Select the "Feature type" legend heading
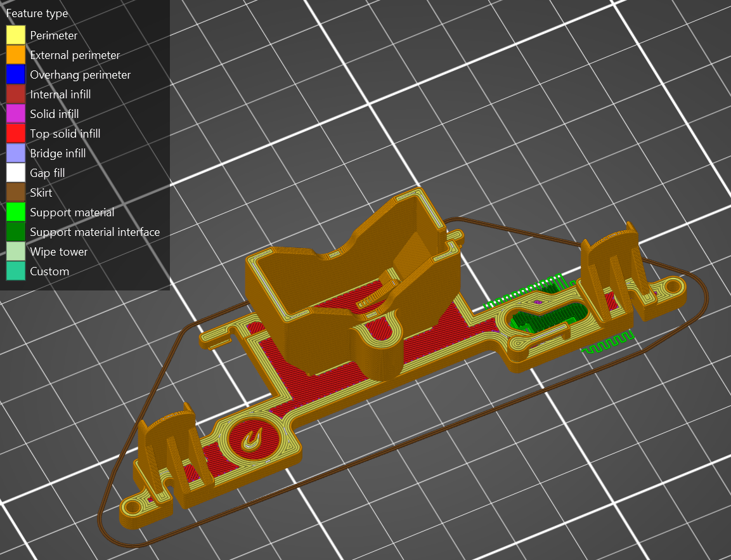This screenshot has height=560, width=731. (37, 13)
